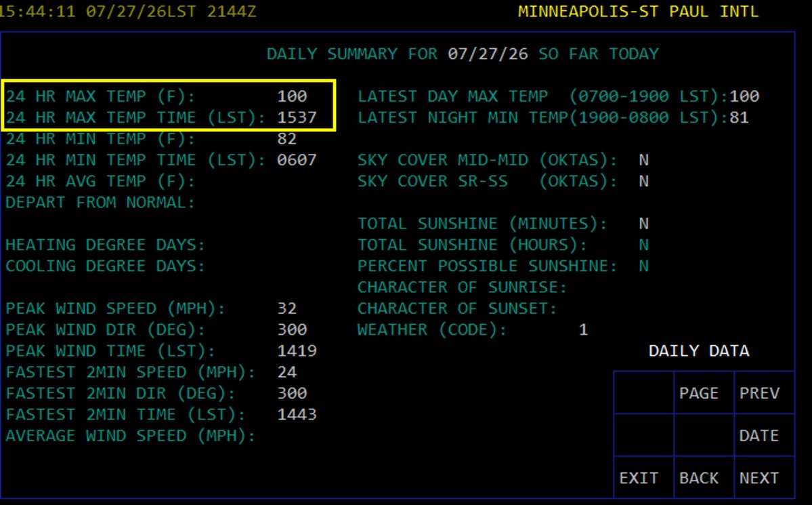This screenshot has width=812, height=505.
Task: Select the HEATING DEGREE DAYS label
Action: click(x=105, y=245)
